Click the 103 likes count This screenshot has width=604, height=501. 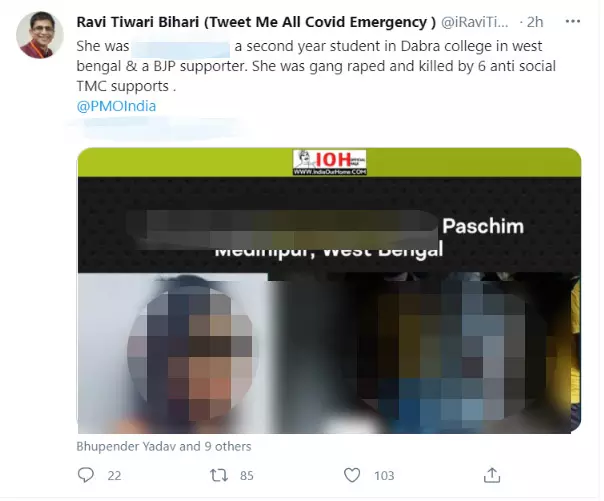point(384,476)
